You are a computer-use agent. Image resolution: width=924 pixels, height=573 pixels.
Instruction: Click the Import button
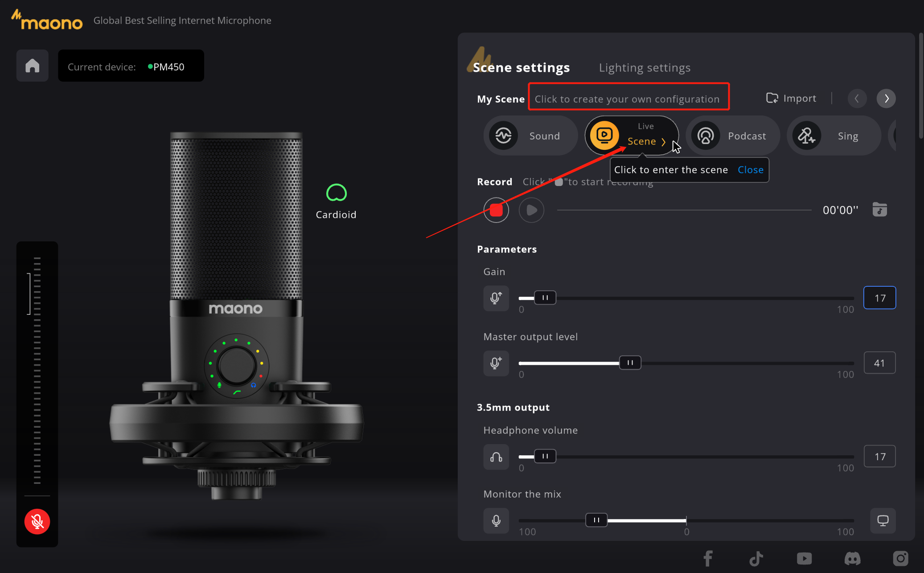(791, 99)
